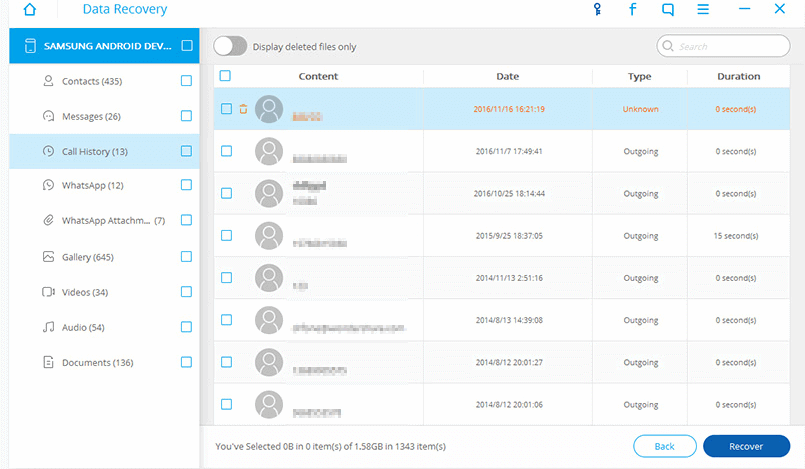This screenshot has height=469, width=805.
Task: Check the Documents (136) checkbox
Action: [x=186, y=362]
